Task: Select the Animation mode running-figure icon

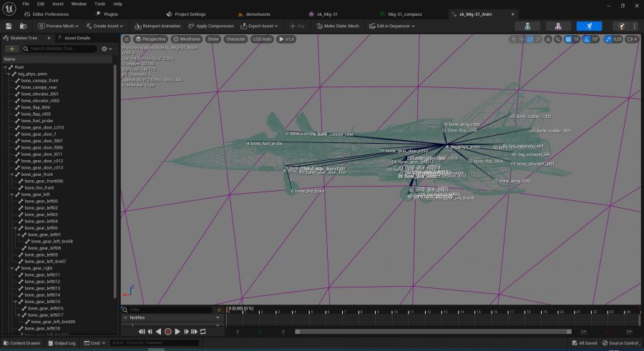Action: pyautogui.click(x=589, y=26)
